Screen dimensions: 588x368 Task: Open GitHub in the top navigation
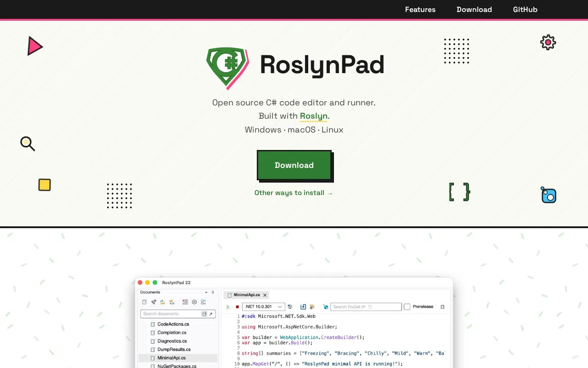[525, 10]
